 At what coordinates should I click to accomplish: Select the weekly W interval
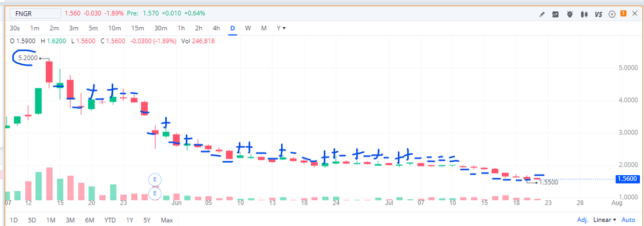click(248, 28)
